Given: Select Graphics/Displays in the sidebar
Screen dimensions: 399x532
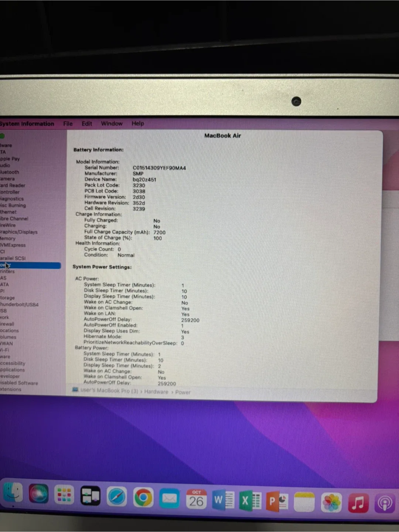Looking at the screenshot, I should [x=19, y=232].
